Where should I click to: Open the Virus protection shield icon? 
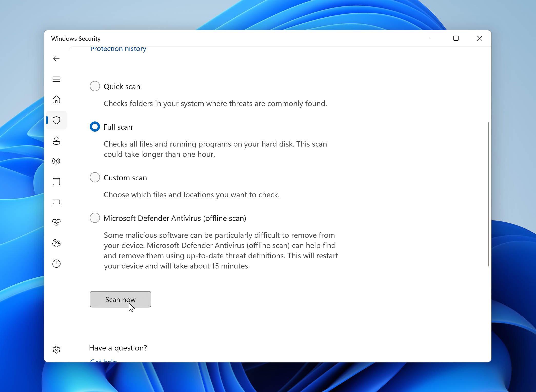click(57, 120)
